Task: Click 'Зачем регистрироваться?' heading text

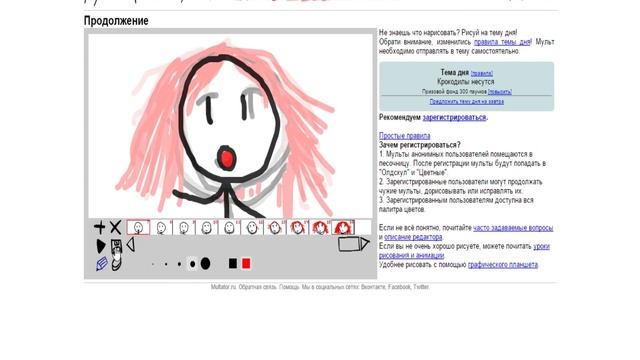Action: [x=420, y=145]
